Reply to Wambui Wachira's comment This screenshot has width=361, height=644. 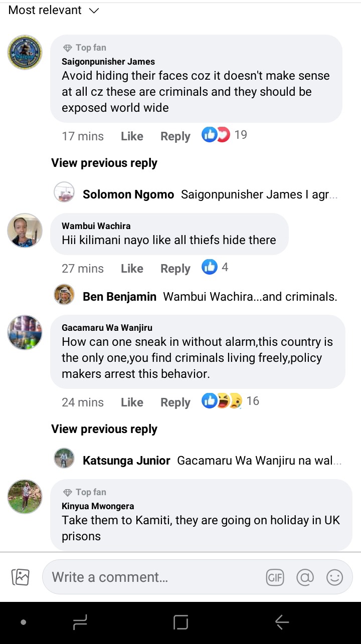click(x=175, y=269)
